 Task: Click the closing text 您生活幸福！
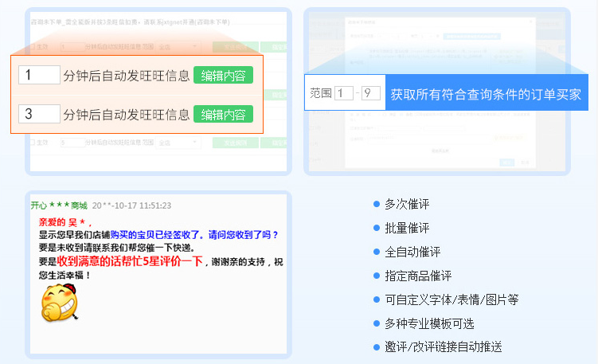tap(64, 275)
